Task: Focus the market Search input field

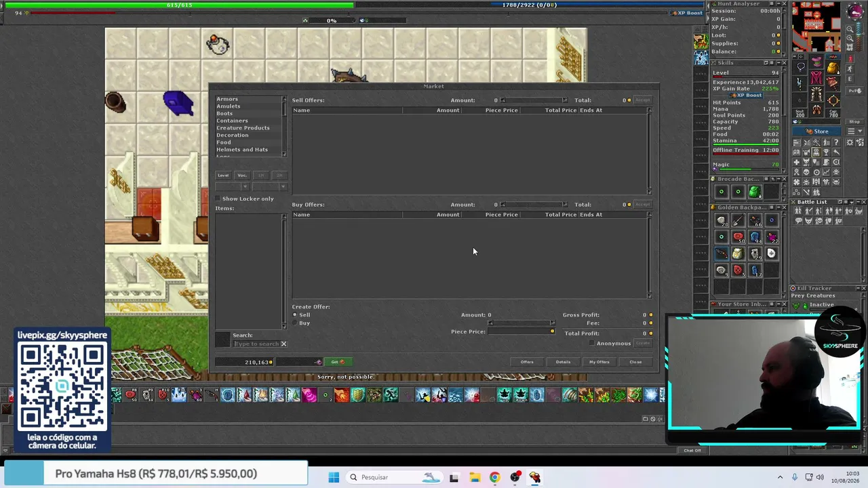Action: [x=256, y=344]
